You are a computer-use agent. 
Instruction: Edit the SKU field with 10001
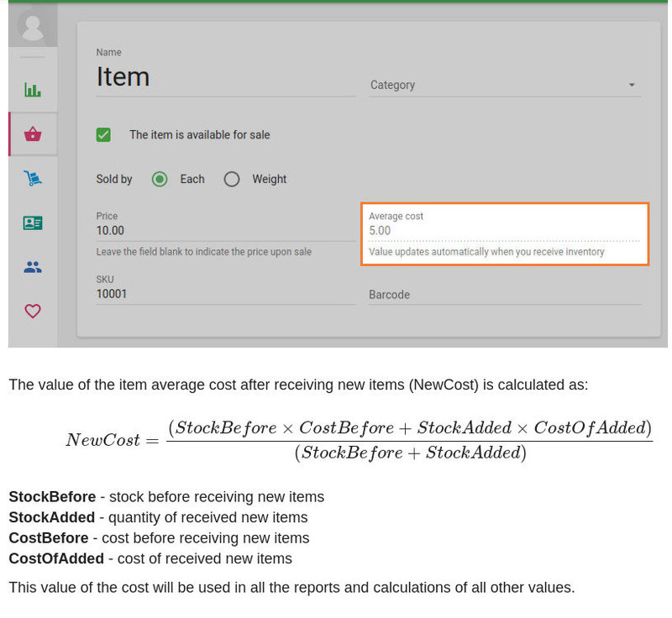pyautogui.click(x=225, y=294)
